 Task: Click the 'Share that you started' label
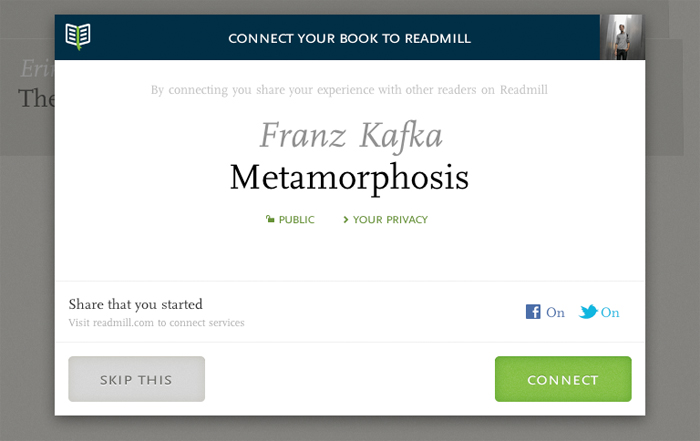pyautogui.click(x=135, y=304)
